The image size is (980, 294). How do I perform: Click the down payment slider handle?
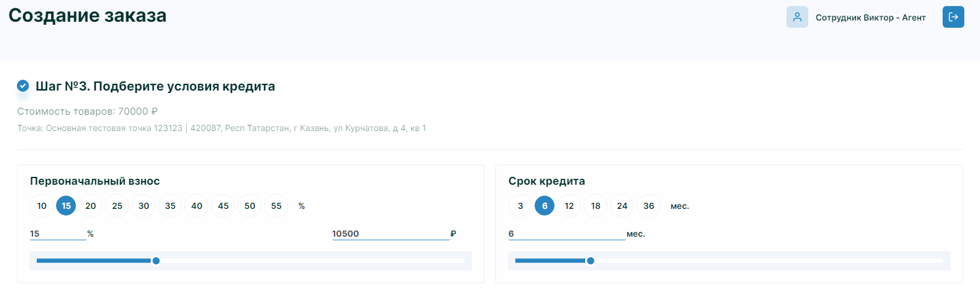156,261
